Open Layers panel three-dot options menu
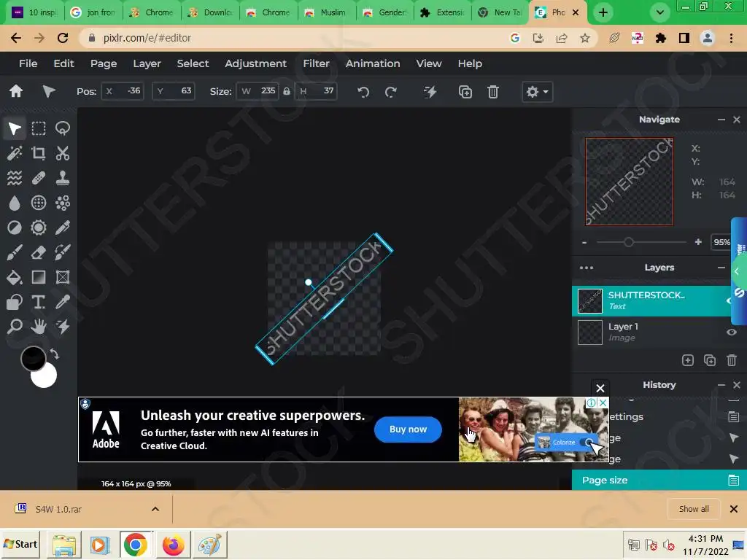Viewport: 747px width, 560px height. pos(587,268)
